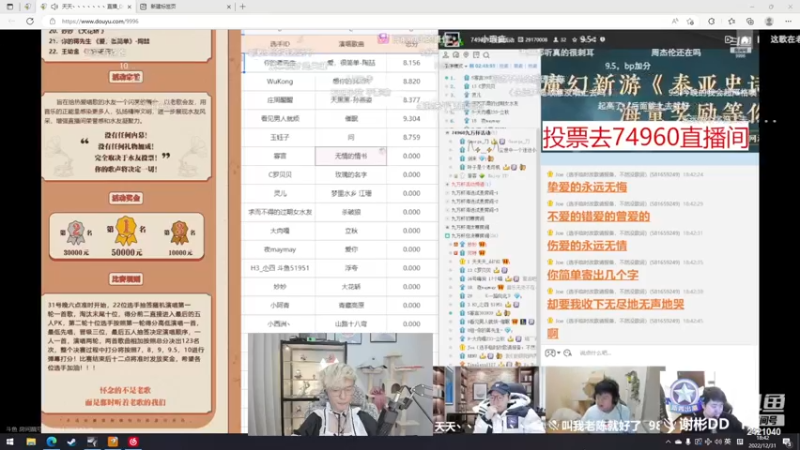Click the 大花轿 song cell
This screenshot has width=800, height=450.
pyautogui.click(x=351, y=287)
